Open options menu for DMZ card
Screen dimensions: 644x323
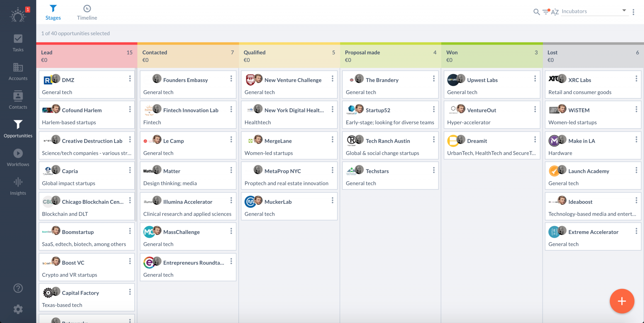click(x=130, y=79)
